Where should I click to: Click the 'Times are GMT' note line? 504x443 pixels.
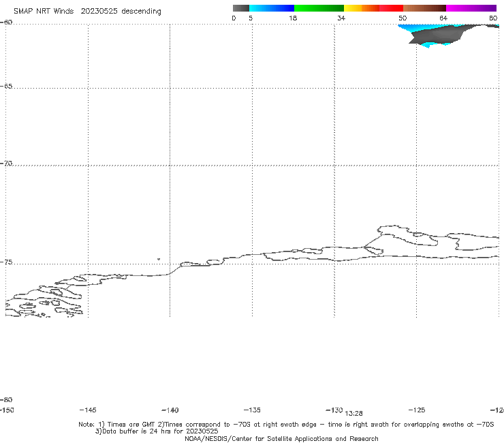(x=286, y=425)
